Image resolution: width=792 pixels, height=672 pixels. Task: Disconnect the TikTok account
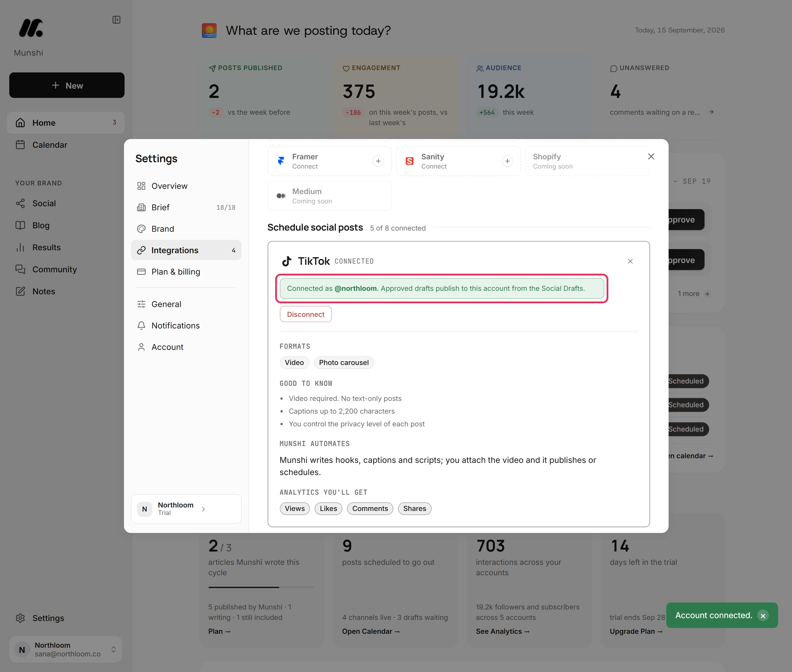[306, 314]
